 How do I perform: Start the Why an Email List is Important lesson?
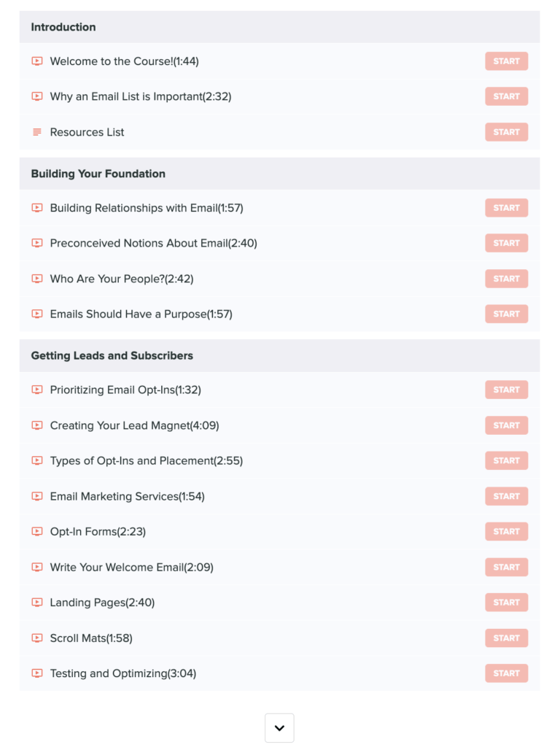507,96
